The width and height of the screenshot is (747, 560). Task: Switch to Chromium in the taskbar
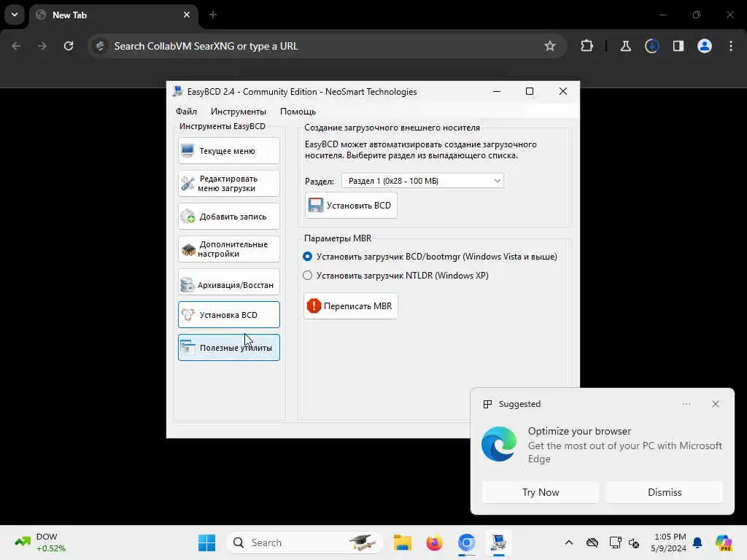[x=467, y=542]
